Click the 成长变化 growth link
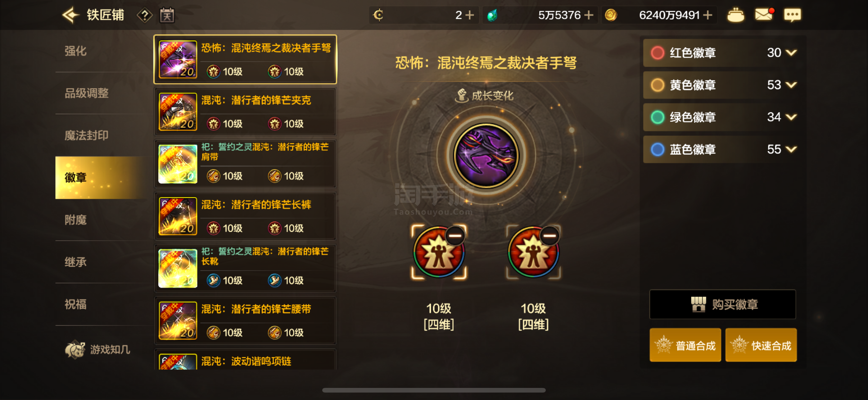The width and height of the screenshot is (868, 400). [485, 96]
